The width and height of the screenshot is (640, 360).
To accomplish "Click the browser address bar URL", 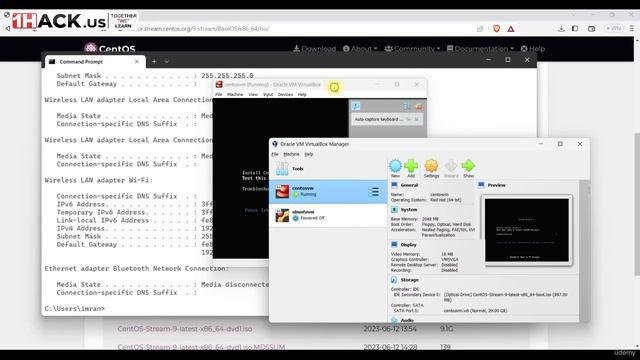I will 202,29.
